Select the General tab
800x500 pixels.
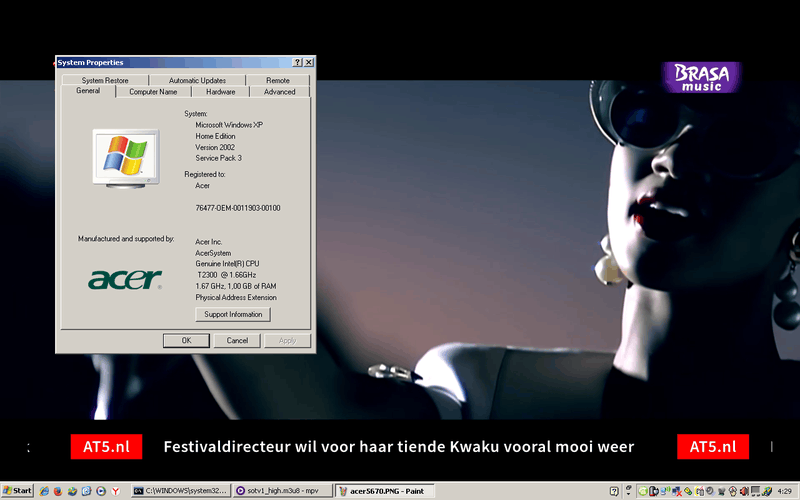coord(88,91)
